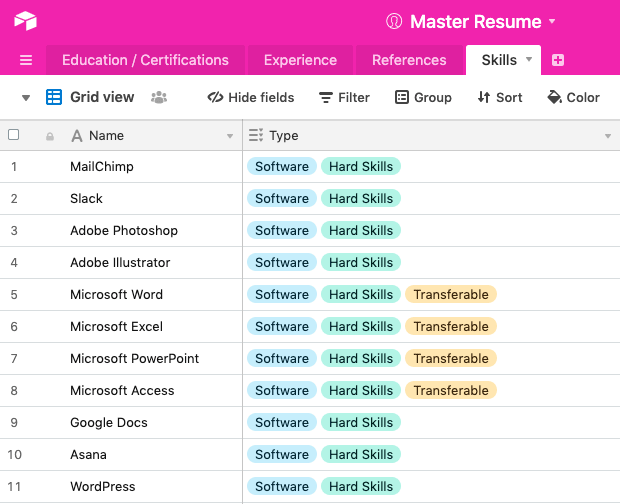Open the Skills tab dropdown arrow
Image resolution: width=620 pixels, height=504 pixels.
[529, 59]
